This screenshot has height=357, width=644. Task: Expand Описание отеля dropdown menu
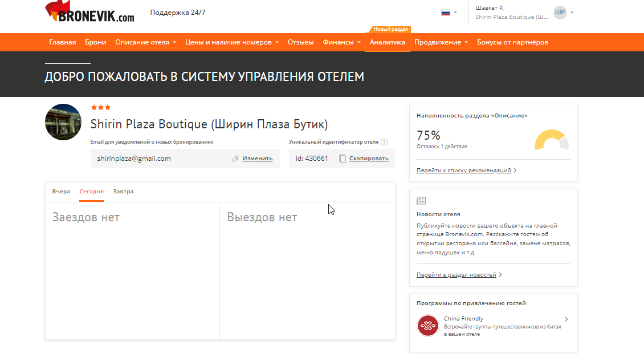coord(145,42)
